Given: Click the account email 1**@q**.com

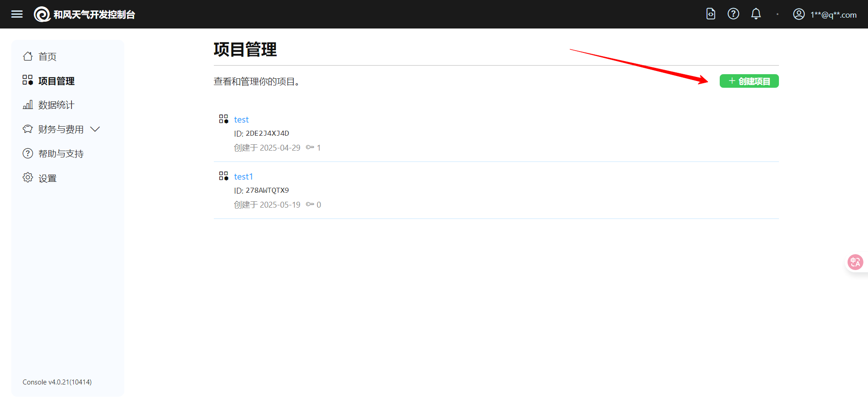Looking at the screenshot, I should 833,15.
